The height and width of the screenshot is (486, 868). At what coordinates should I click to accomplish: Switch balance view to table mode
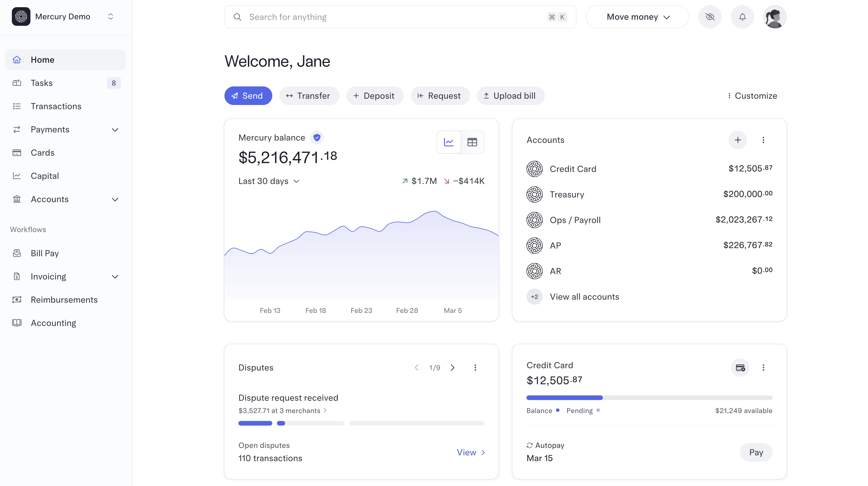coord(472,142)
